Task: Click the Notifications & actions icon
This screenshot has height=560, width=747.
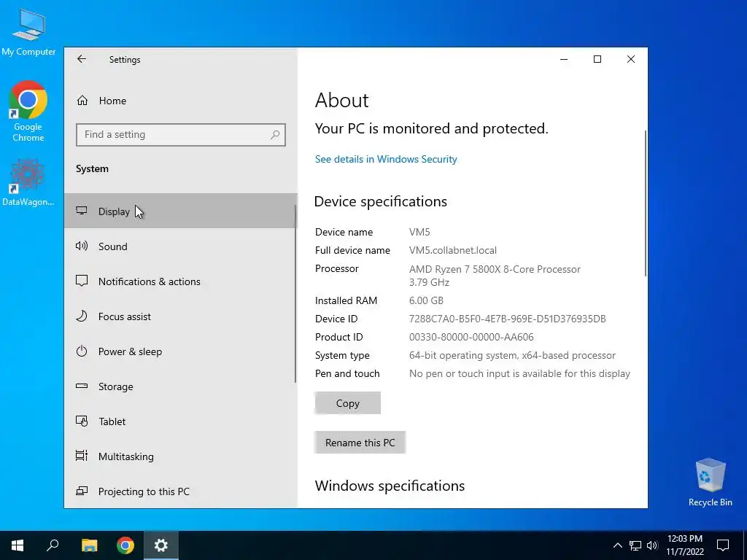Action: coord(82,281)
